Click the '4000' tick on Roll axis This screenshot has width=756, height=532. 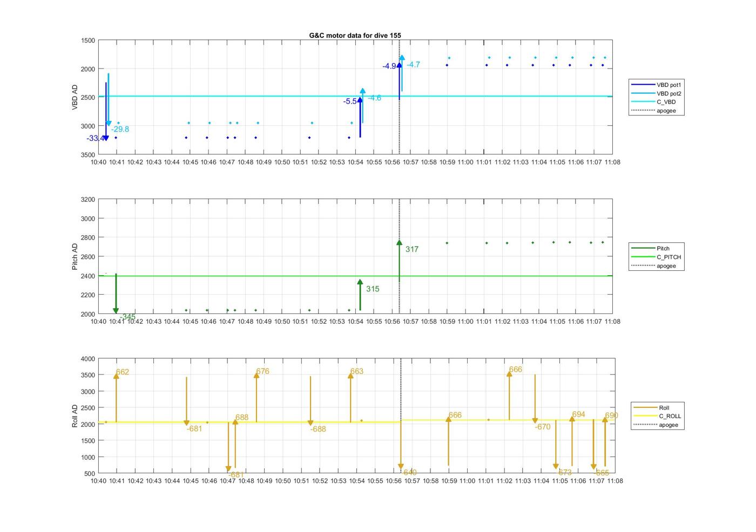88,359
